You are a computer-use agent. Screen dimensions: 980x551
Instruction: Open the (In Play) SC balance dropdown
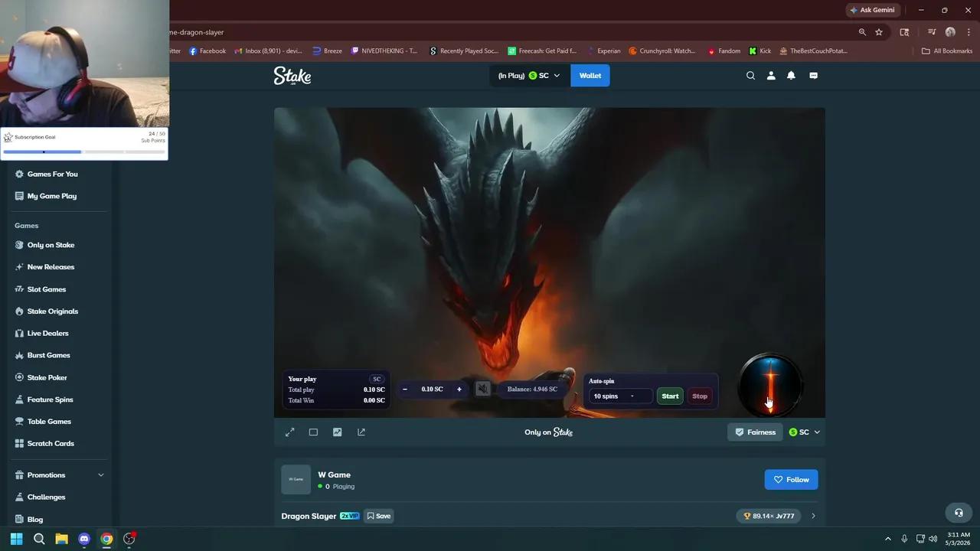pyautogui.click(x=529, y=76)
